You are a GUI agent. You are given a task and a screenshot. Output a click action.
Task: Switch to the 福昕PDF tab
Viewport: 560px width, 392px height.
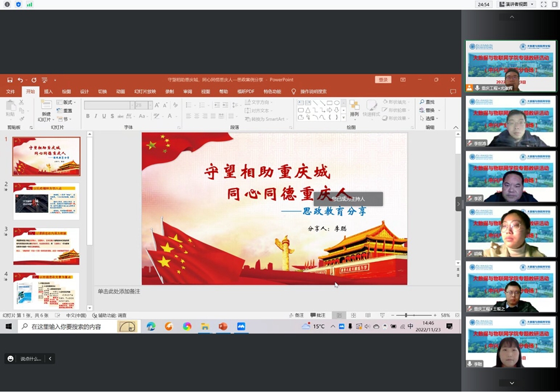(x=246, y=91)
